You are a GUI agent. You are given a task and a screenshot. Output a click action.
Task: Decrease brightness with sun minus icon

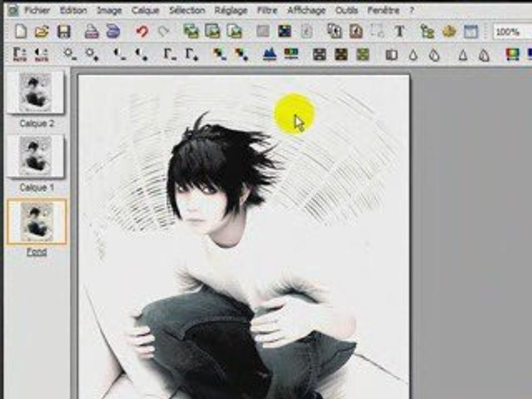tap(70, 54)
